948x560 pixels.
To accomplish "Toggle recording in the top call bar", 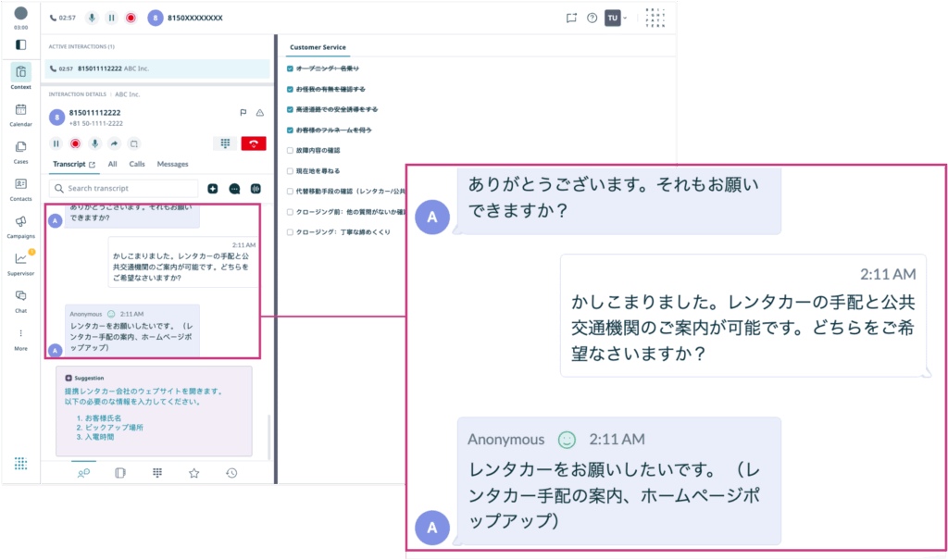I will tap(131, 18).
